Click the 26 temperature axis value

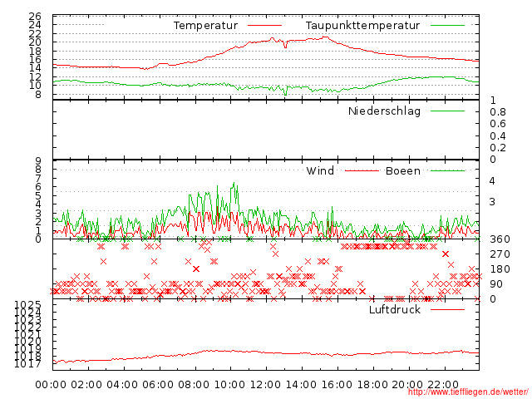click(x=35, y=16)
